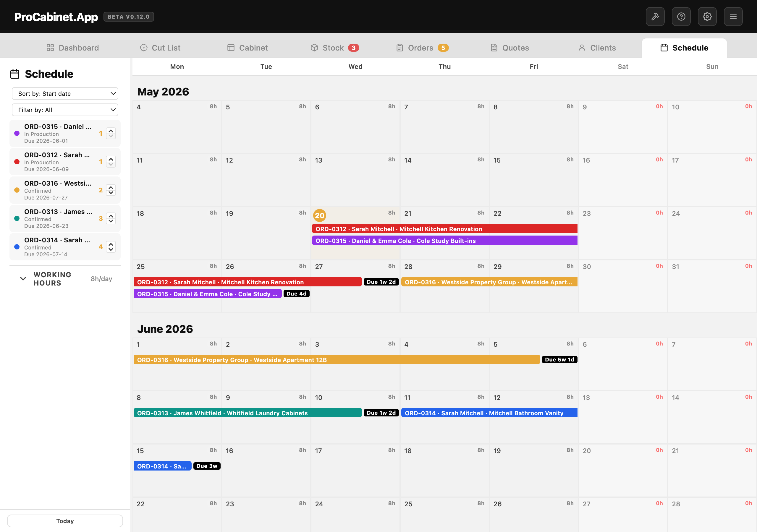This screenshot has width=757, height=532.
Task: Adjust priority stepper for ORD-0312
Action: click(x=111, y=162)
